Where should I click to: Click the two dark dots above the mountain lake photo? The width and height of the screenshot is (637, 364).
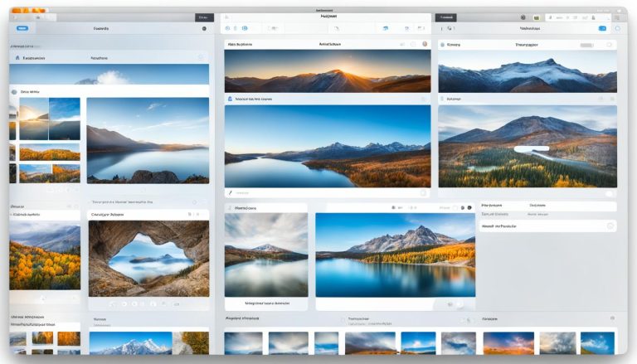[466, 207]
